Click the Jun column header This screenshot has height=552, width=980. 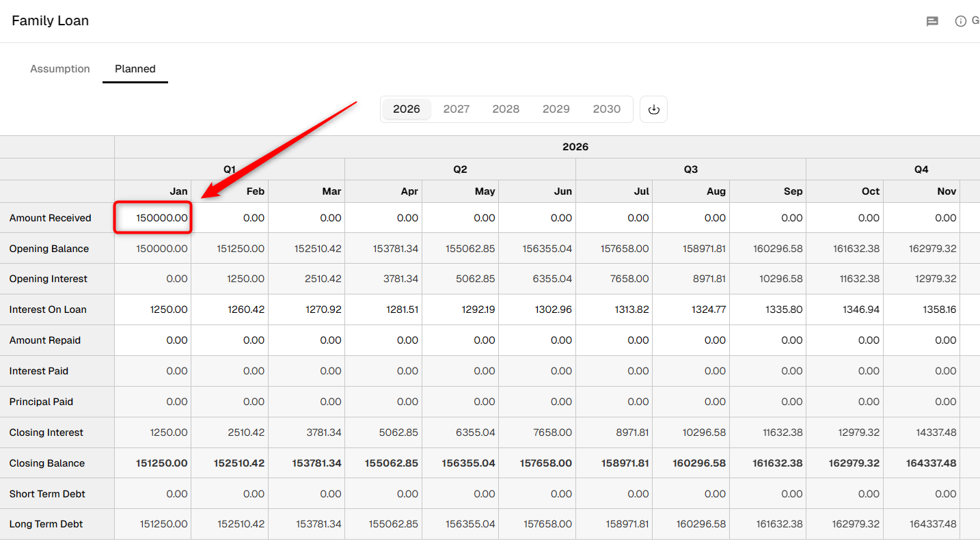tap(537, 191)
